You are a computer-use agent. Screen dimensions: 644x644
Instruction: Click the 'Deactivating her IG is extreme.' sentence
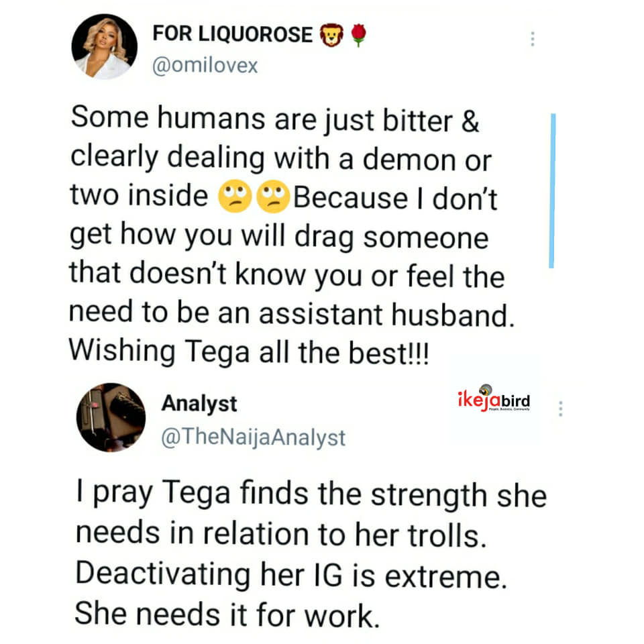pyautogui.click(x=290, y=576)
